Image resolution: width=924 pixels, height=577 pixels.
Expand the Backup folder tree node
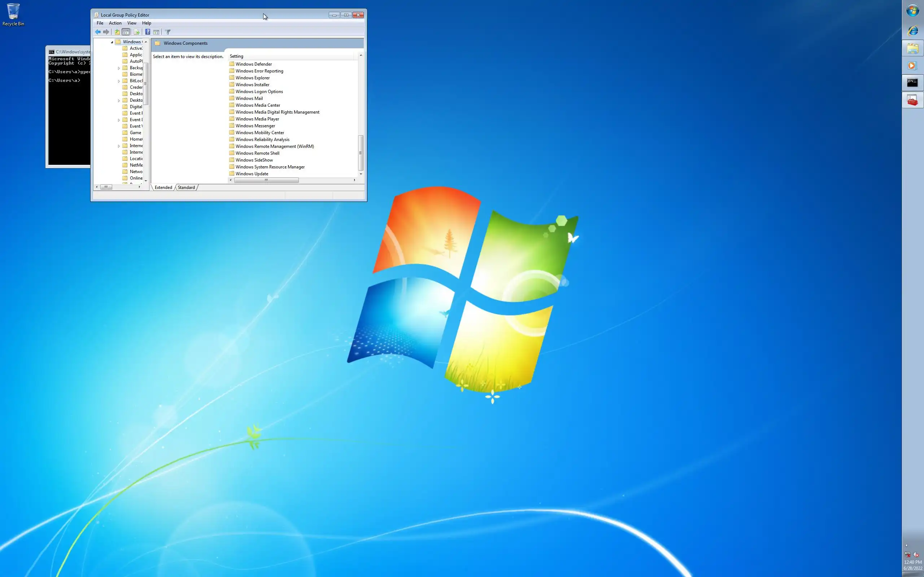[x=119, y=68]
